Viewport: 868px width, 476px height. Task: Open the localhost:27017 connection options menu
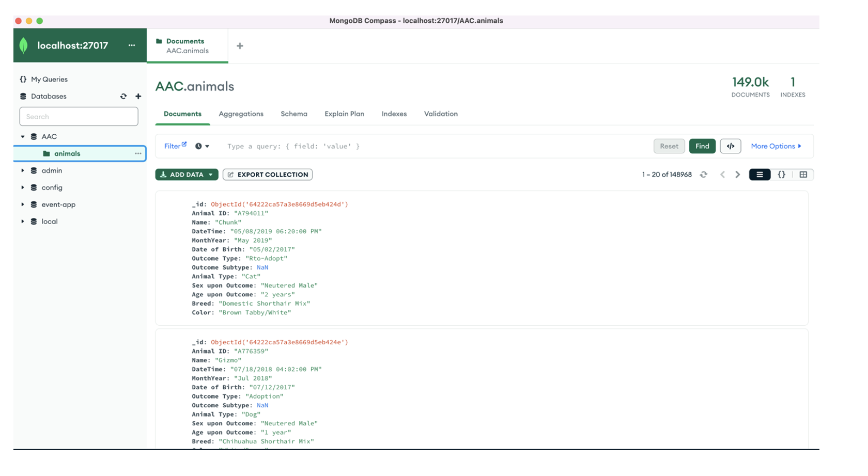(x=132, y=45)
